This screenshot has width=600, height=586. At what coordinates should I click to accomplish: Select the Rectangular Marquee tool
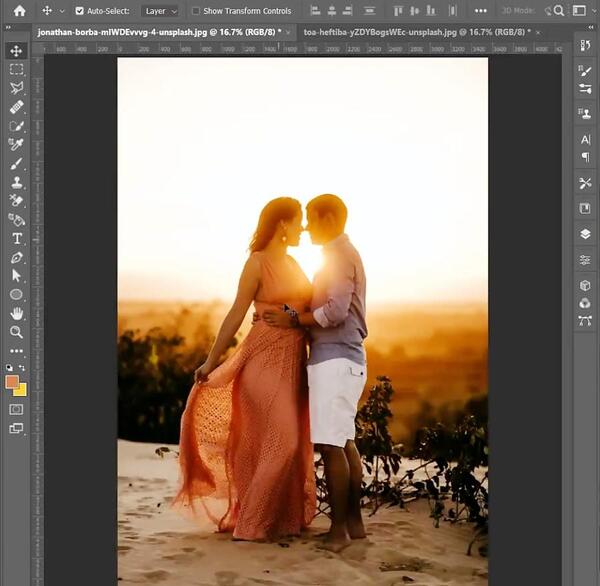16,69
